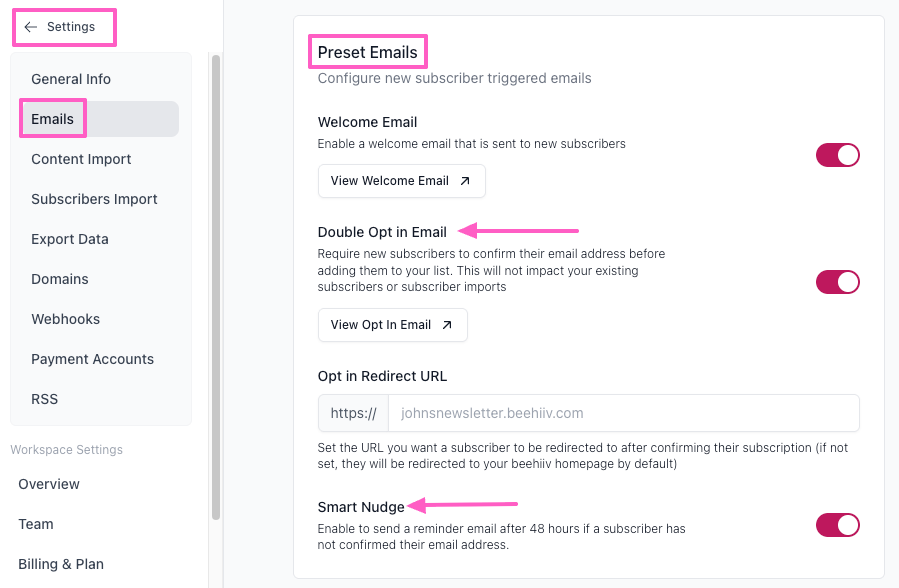Select Webhooks in the sidebar
This screenshot has width=899, height=588.
65,319
